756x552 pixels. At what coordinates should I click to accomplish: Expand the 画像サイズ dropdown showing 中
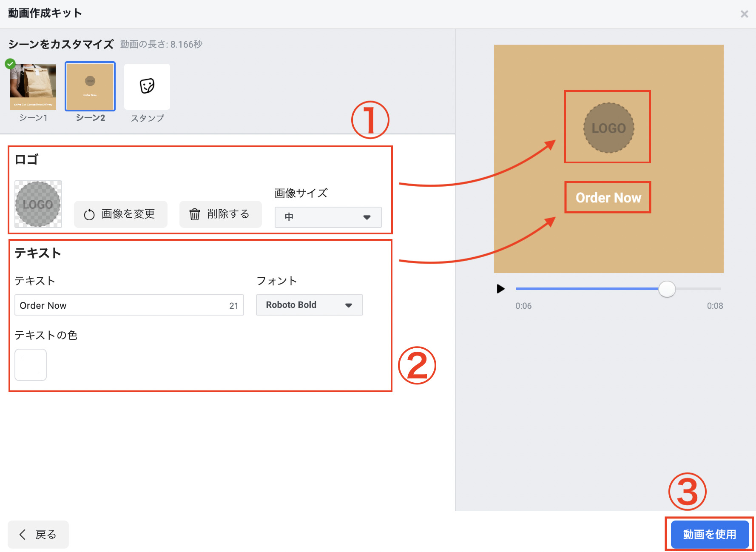(x=328, y=217)
